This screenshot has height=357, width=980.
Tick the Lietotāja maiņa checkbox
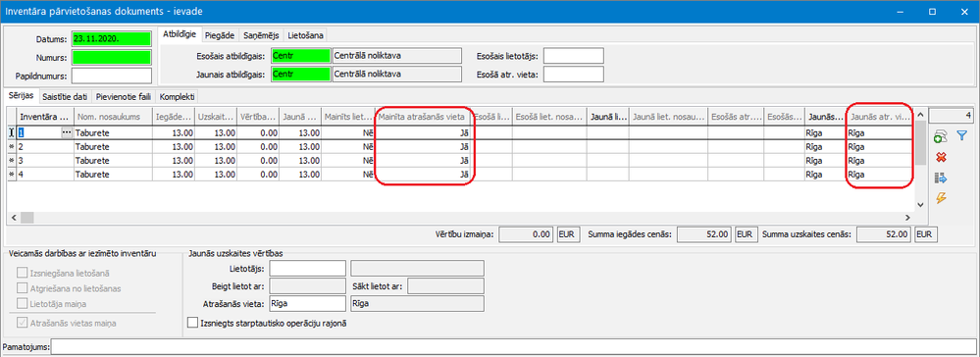(23, 303)
